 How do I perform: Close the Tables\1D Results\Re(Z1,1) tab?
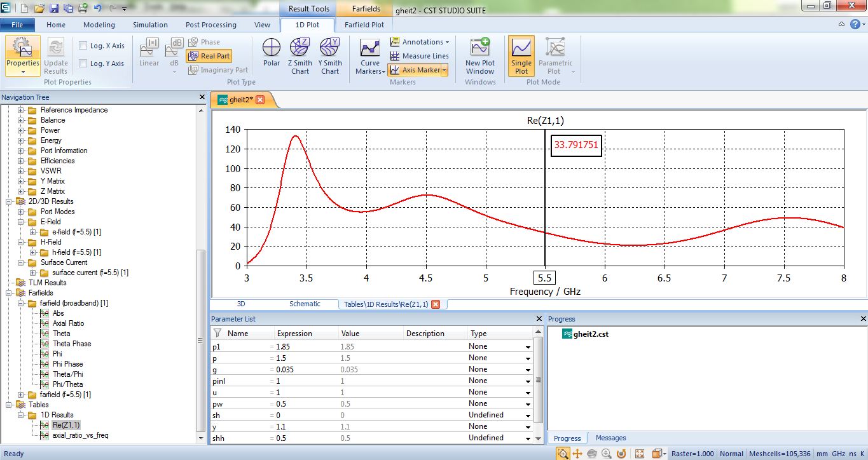pos(436,304)
